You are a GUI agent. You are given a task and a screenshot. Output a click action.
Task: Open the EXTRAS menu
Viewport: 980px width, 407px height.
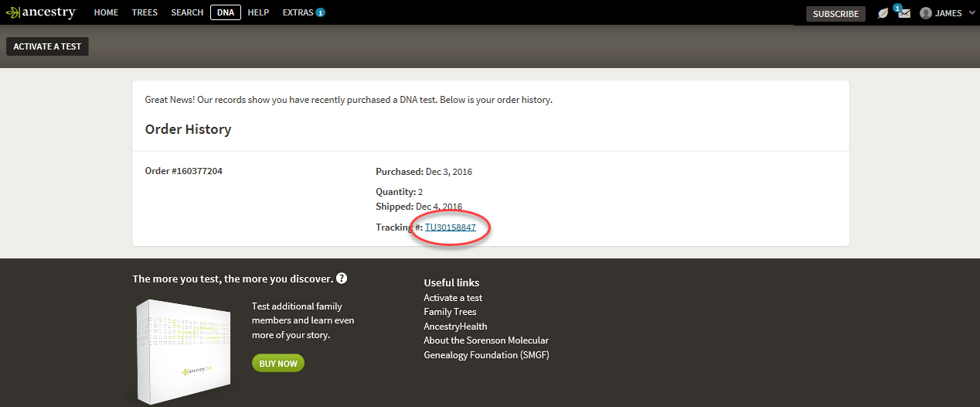(x=298, y=12)
